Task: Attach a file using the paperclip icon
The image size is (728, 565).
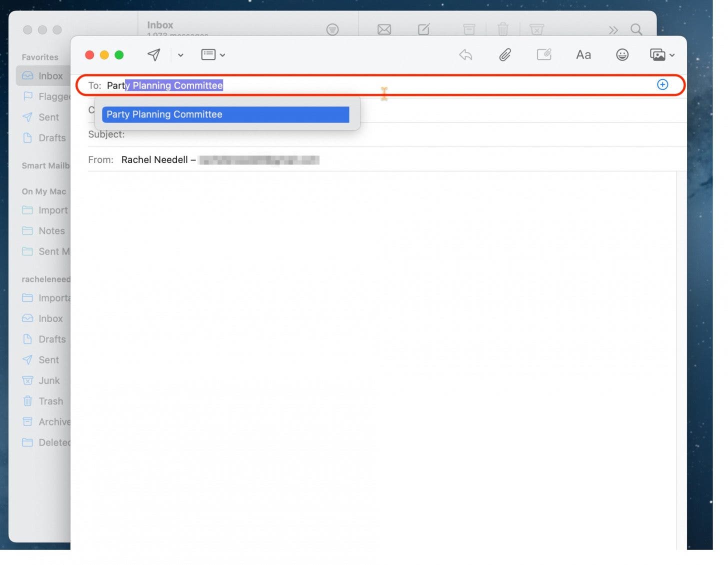Action: point(505,54)
